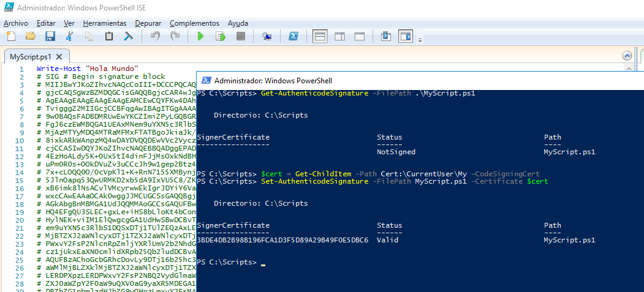Show script pane maximized layout
Viewport: 644px width, 292px height.
(360, 36)
